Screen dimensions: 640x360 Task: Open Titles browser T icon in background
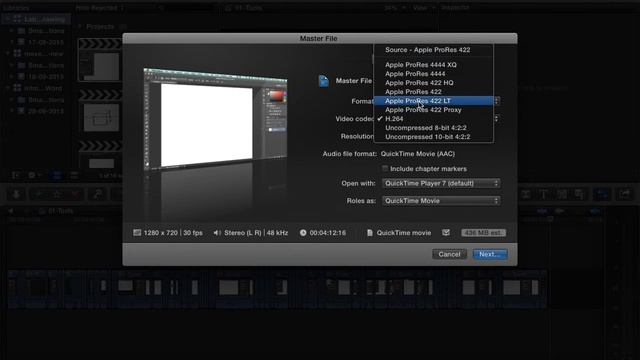[x=543, y=195]
